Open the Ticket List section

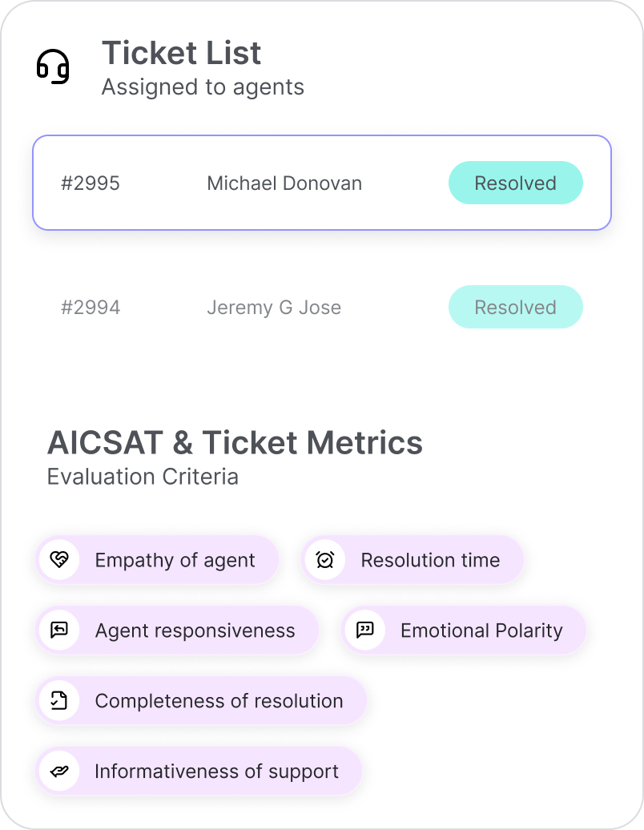tap(181, 53)
